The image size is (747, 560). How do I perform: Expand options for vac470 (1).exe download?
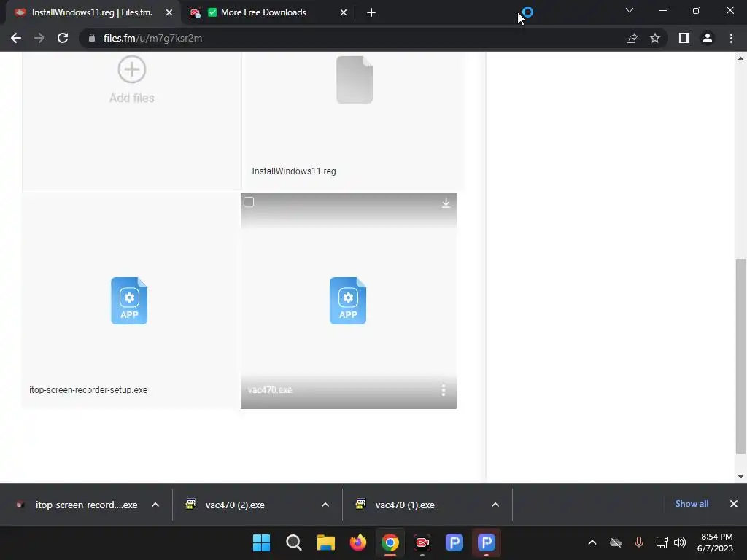tap(495, 505)
